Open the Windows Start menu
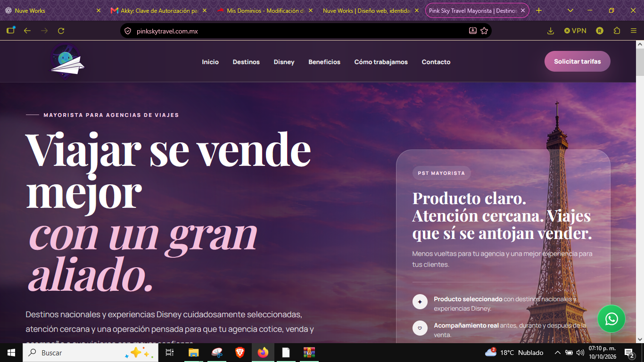Screen dimensions: 644x362 pyautogui.click(x=11, y=353)
